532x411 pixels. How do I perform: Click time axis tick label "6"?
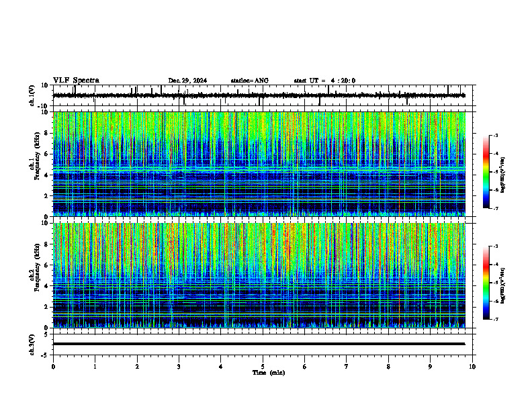[305, 367]
